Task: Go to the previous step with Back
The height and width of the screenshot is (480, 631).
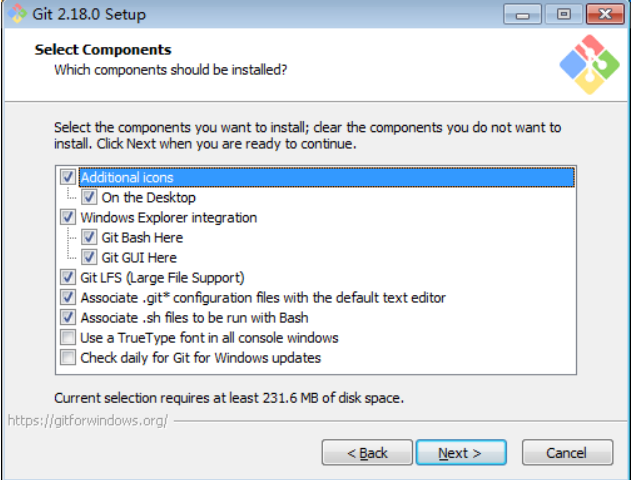Action: (x=366, y=453)
